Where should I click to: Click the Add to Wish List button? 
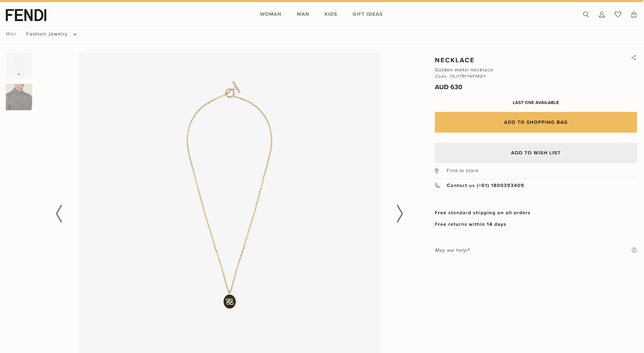(x=536, y=153)
